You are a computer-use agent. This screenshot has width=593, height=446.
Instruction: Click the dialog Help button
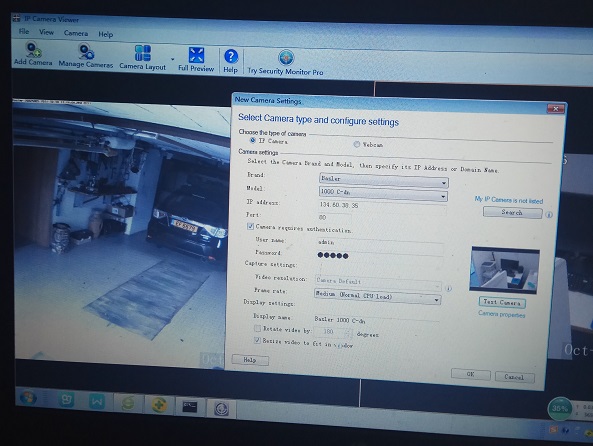tap(250, 360)
